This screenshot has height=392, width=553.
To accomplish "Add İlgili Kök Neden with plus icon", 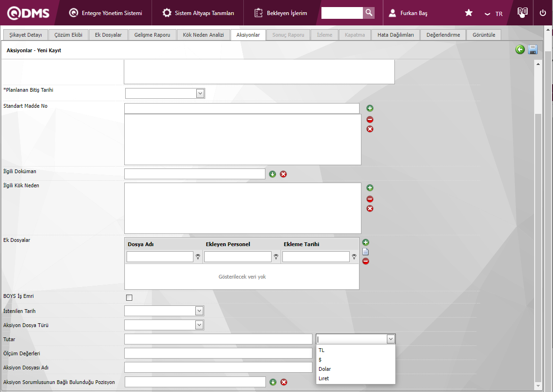I will click(x=369, y=188).
